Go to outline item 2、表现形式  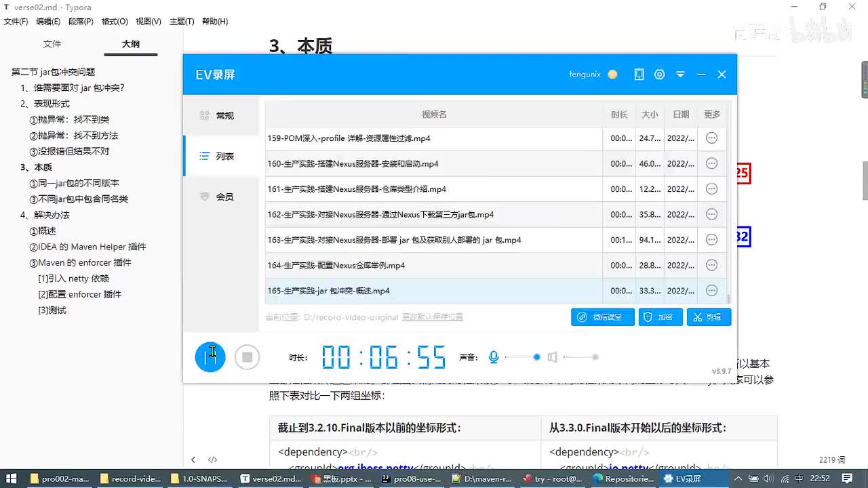tap(45, 104)
